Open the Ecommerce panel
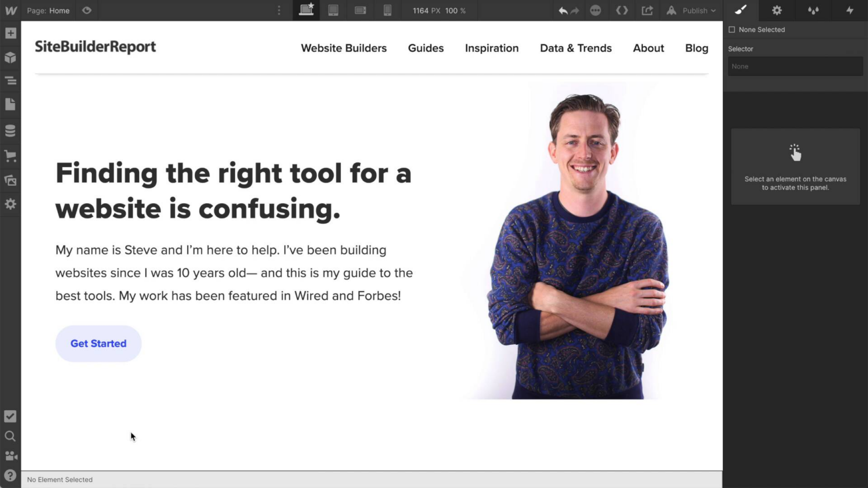Viewport: 868px width, 488px height. click(11, 155)
